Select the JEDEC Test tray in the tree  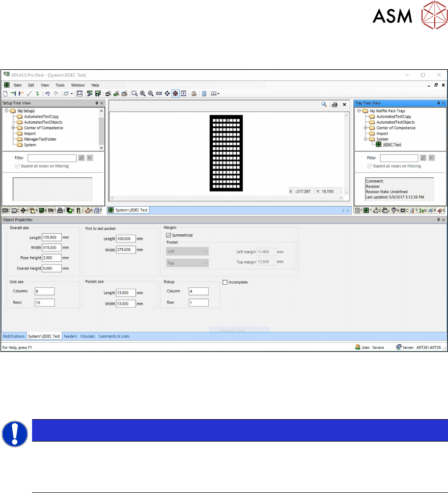392,145
